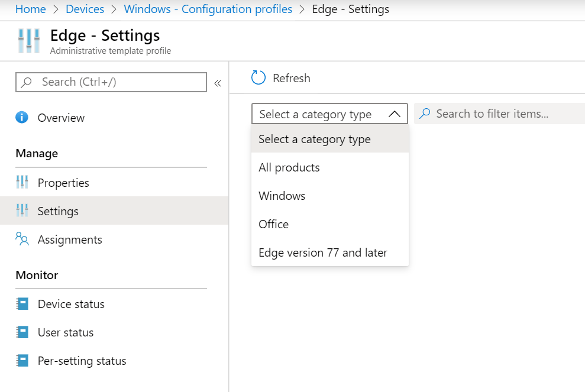Image resolution: width=585 pixels, height=392 pixels.
Task: Navigate to Devices breadcrumb
Action: [85, 9]
